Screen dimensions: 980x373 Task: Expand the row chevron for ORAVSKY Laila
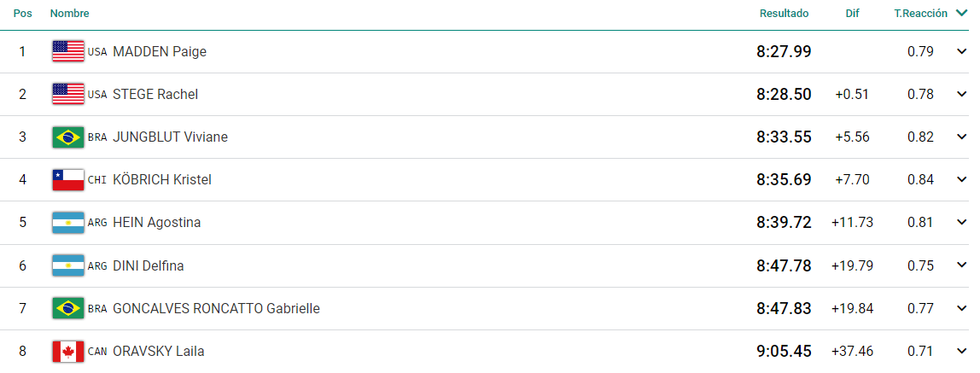point(962,351)
